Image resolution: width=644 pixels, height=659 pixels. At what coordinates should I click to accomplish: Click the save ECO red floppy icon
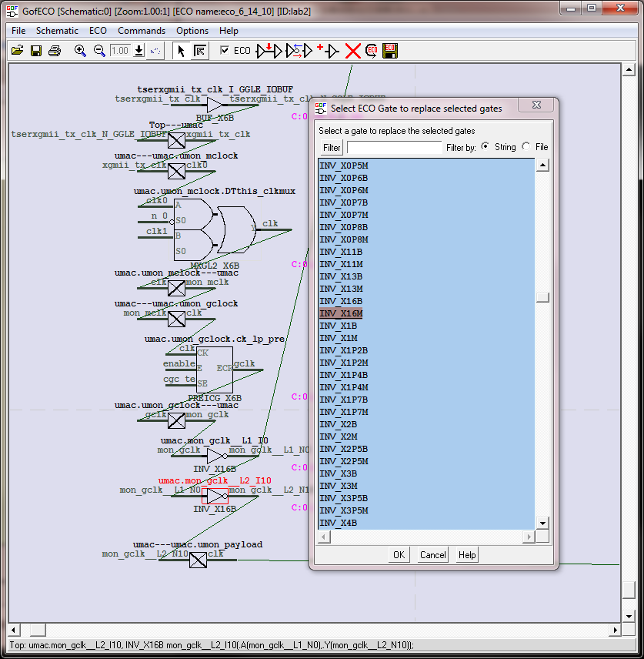390,51
